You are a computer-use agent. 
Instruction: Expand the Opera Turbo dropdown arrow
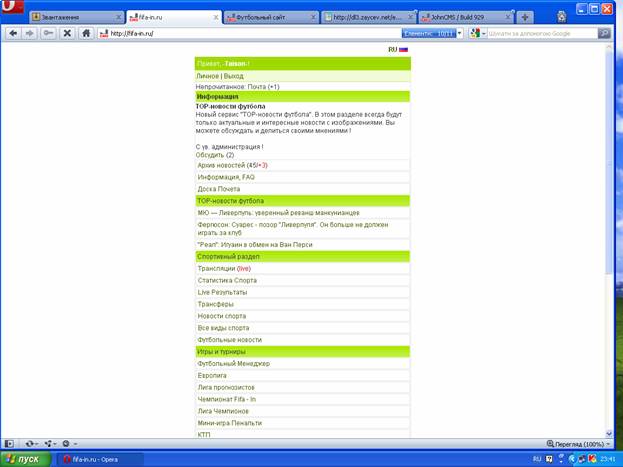(x=75, y=444)
